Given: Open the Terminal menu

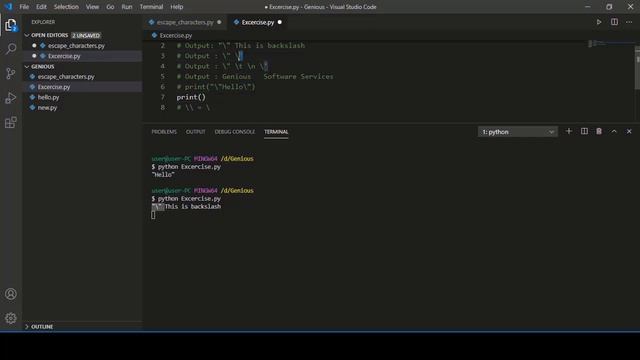Looking at the screenshot, I should coord(151,7).
